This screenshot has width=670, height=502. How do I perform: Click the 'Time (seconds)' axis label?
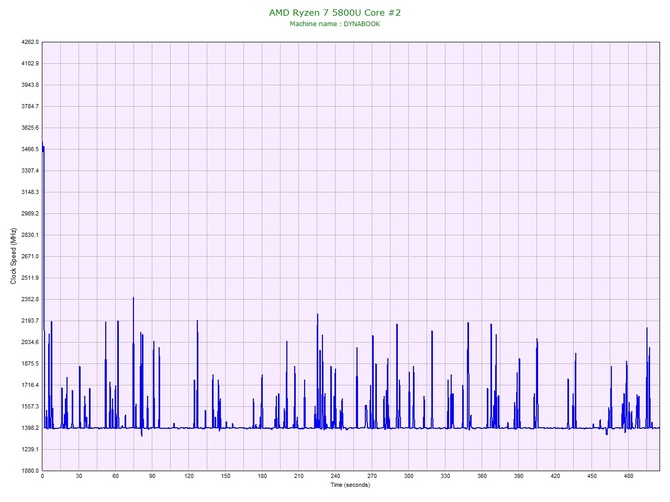click(x=350, y=485)
